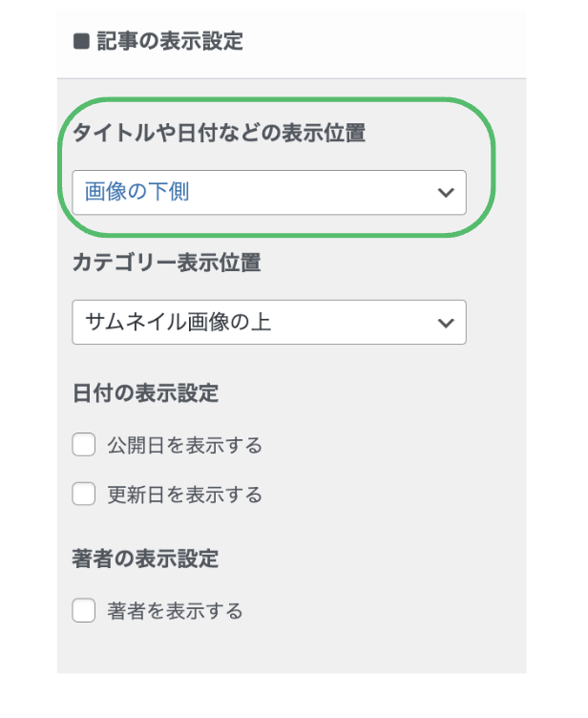Click the 公開日を表示する label text

[184, 445]
